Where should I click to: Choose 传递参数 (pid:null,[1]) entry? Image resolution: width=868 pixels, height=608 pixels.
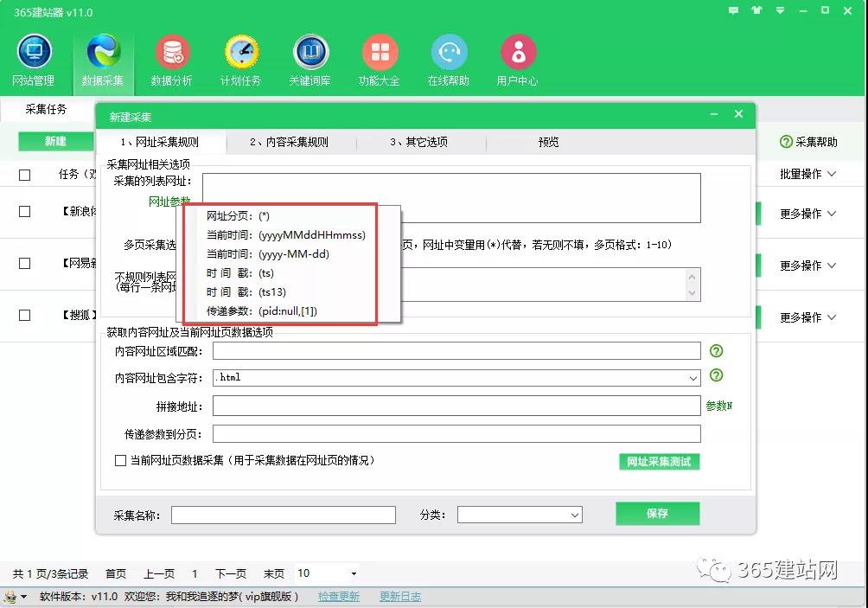click(262, 311)
